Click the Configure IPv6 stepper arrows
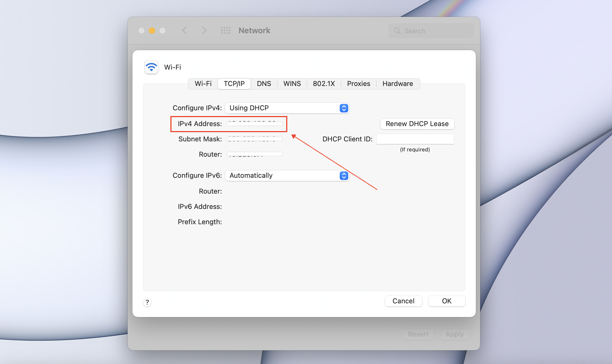This screenshot has width=612, height=364. 343,175
